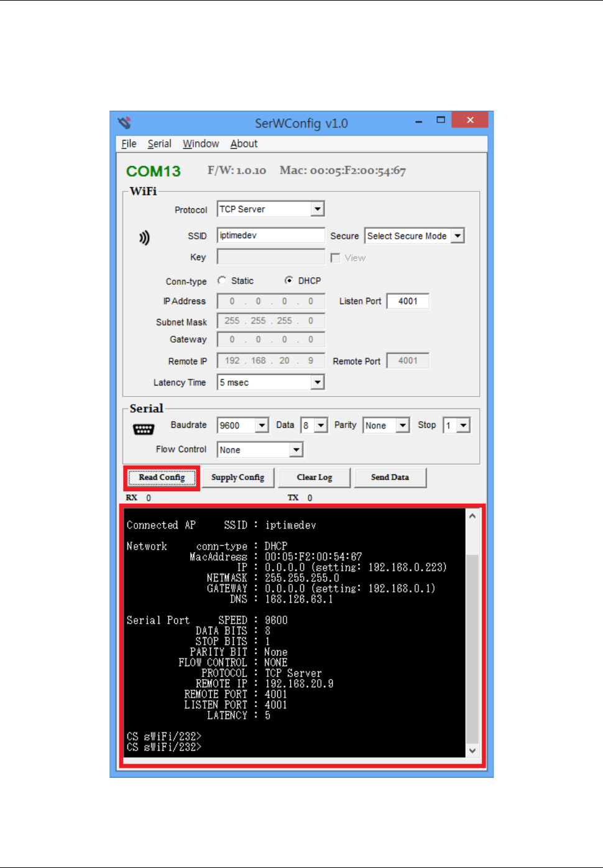
Task: Open the Select Secure Mode dropdown
Action: pyautogui.click(x=458, y=236)
